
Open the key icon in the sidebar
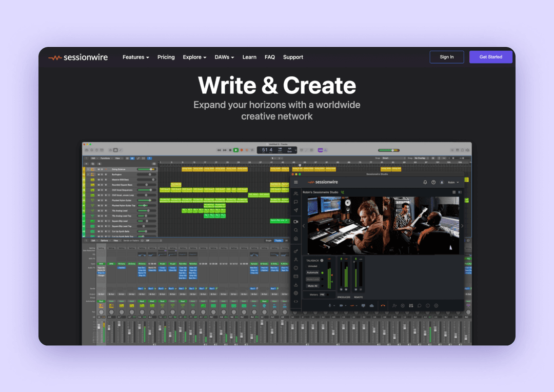coord(296,251)
